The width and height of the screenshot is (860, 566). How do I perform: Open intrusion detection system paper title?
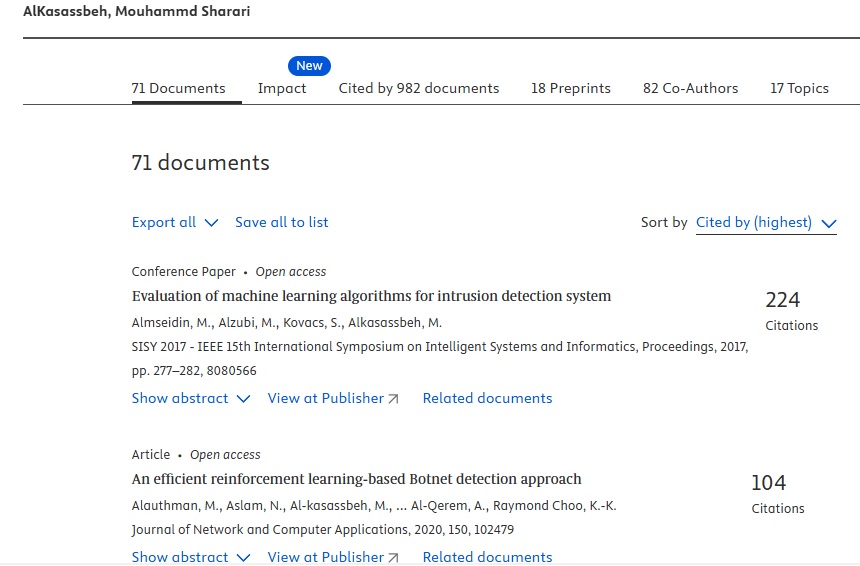(371, 296)
